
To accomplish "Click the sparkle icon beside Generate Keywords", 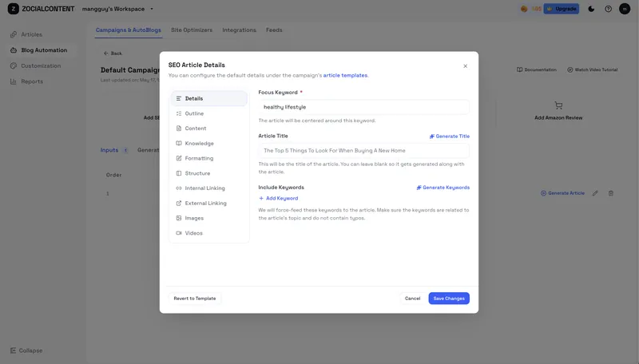I will (419, 188).
